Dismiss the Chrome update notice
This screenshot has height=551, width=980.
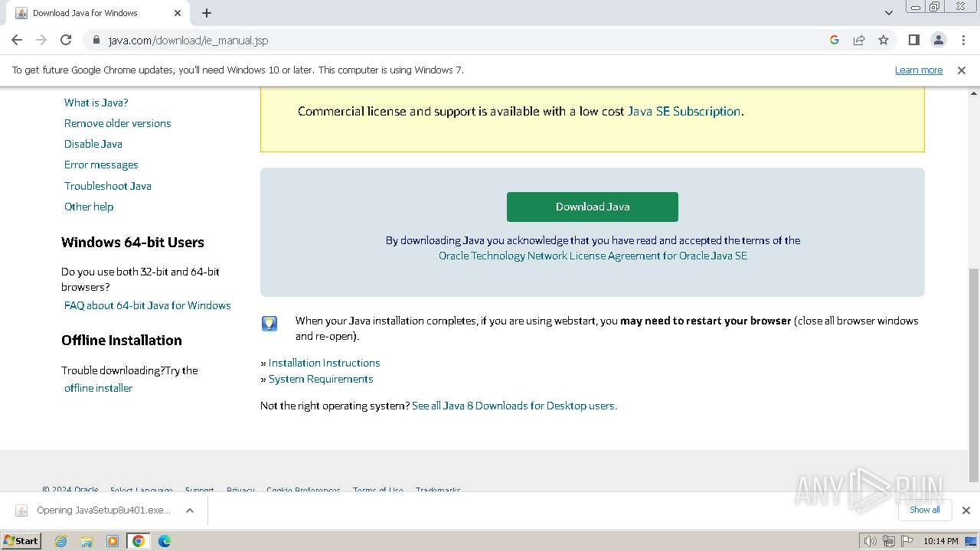pos(962,70)
